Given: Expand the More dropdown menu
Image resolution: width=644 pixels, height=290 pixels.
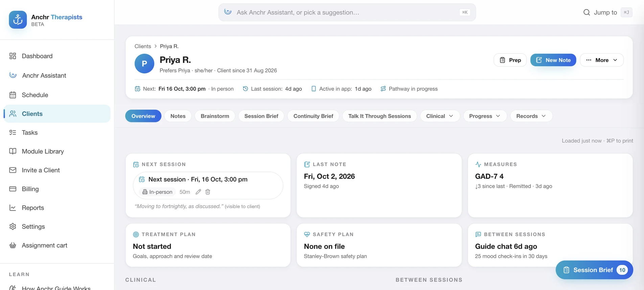Looking at the screenshot, I should (602, 60).
